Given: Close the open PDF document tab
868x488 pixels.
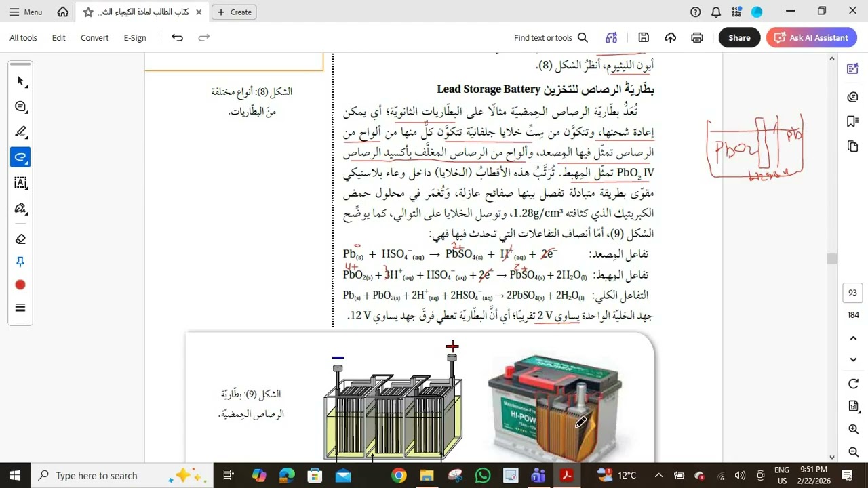Looking at the screenshot, I should (x=198, y=12).
